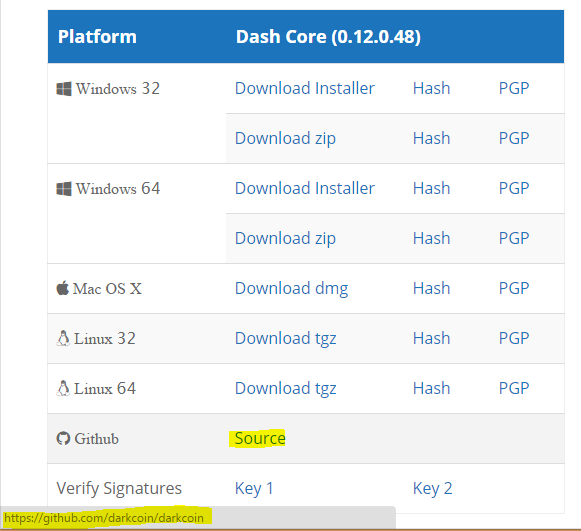Screen dimensions: 581x531
Task: Open the Github Source link
Action: pyautogui.click(x=260, y=438)
